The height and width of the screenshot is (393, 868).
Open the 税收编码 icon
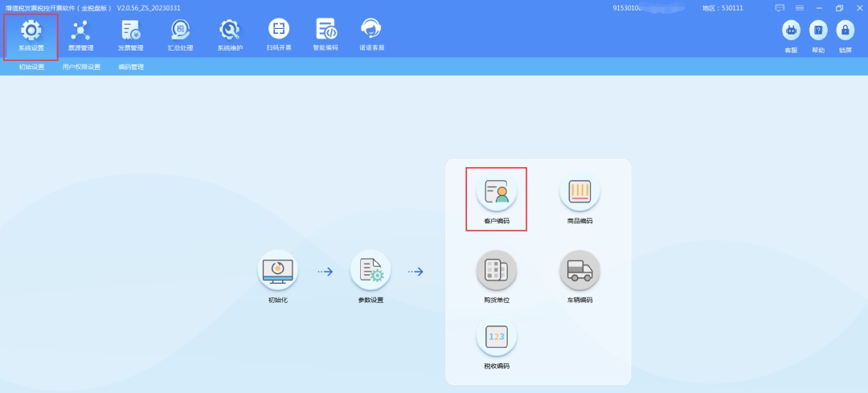click(x=497, y=338)
